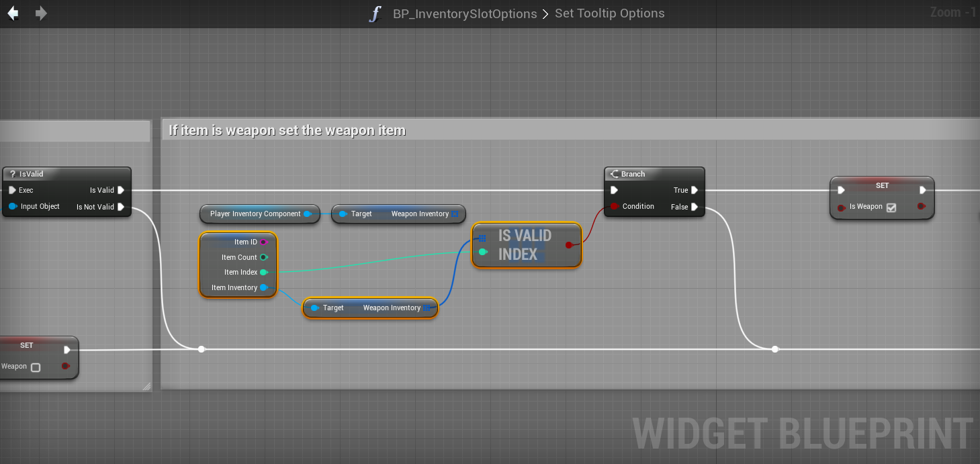Navigate forward with the right arrow
The width and height of the screenshot is (980, 464).
tap(41, 13)
